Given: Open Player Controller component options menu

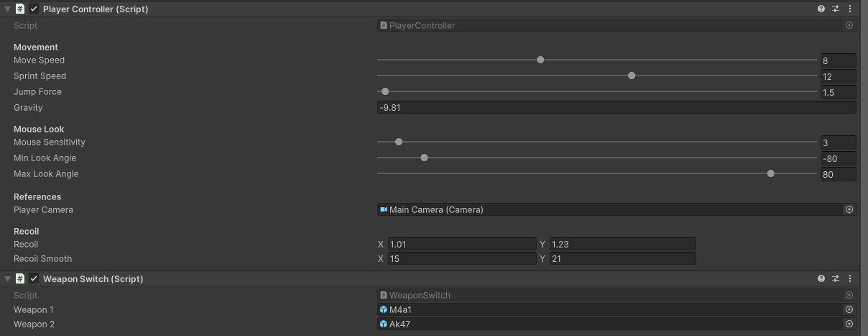Looking at the screenshot, I should point(850,9).
